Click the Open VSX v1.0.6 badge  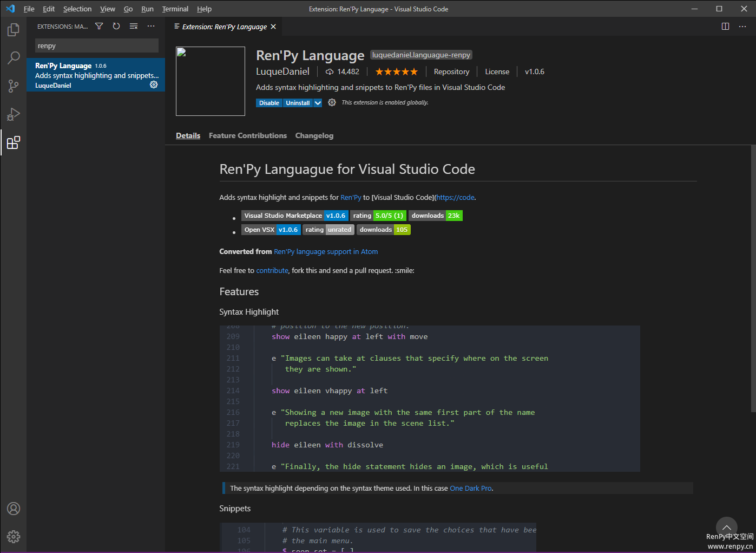(271, 230)
